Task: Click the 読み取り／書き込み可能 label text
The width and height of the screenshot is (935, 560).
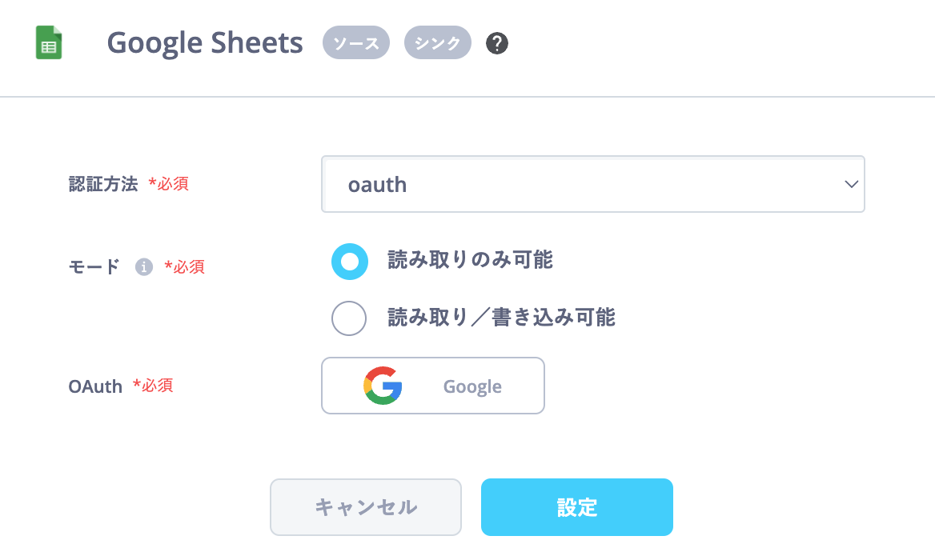Action: click(x=501, y=318)
